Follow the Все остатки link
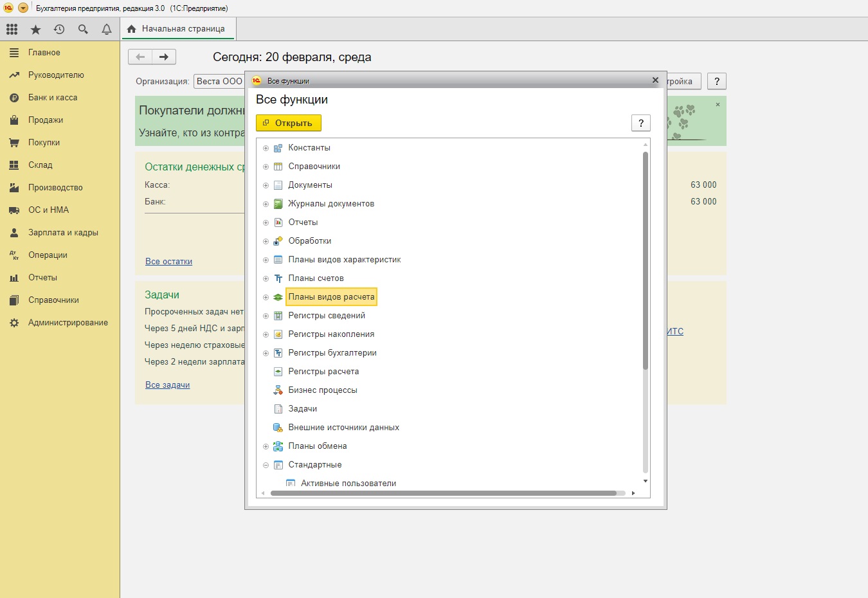The height and width of the screenshot is (598, 868). 168,262
